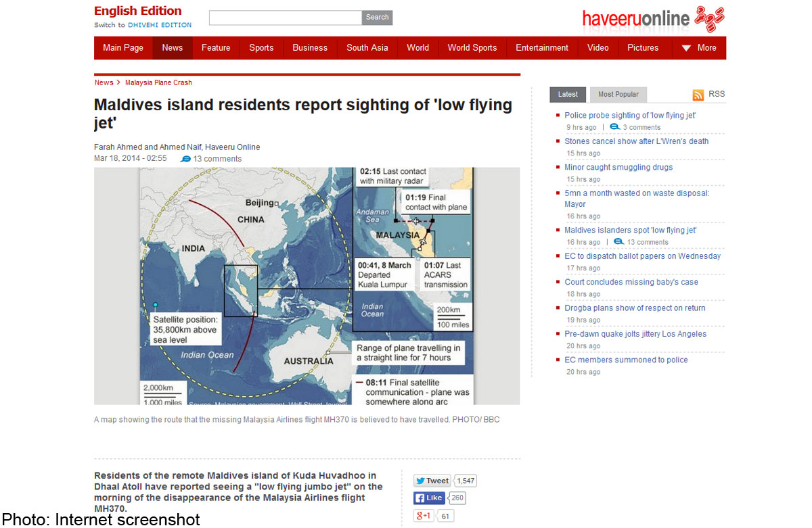Click the Facebook like count 260

(x=457, y=498)
